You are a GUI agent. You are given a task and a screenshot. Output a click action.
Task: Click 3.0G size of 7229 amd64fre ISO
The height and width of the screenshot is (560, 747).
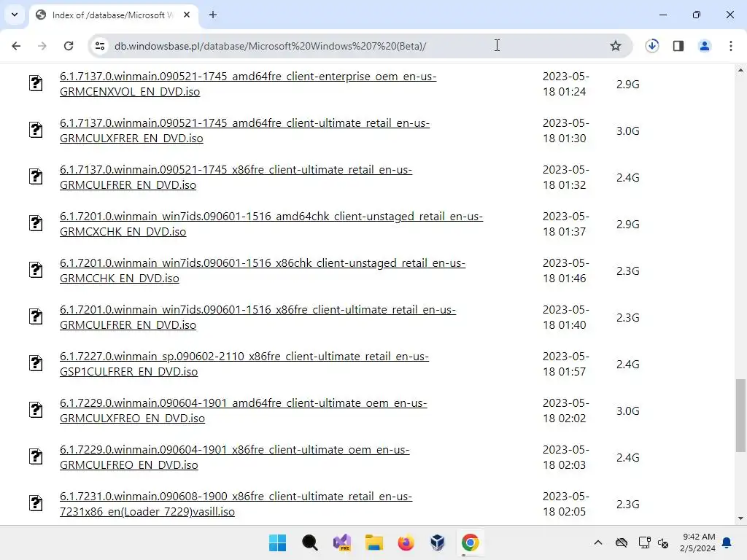pos(628,411)
